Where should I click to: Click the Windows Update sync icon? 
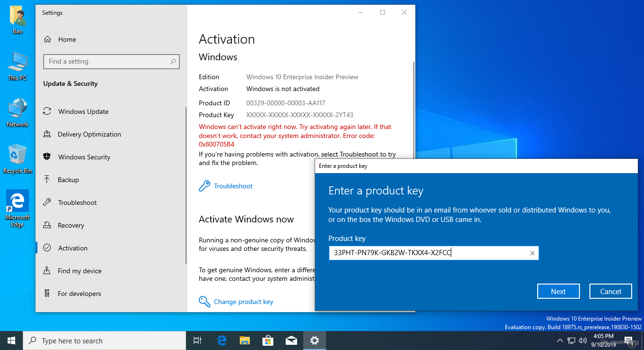coord(47,111)
